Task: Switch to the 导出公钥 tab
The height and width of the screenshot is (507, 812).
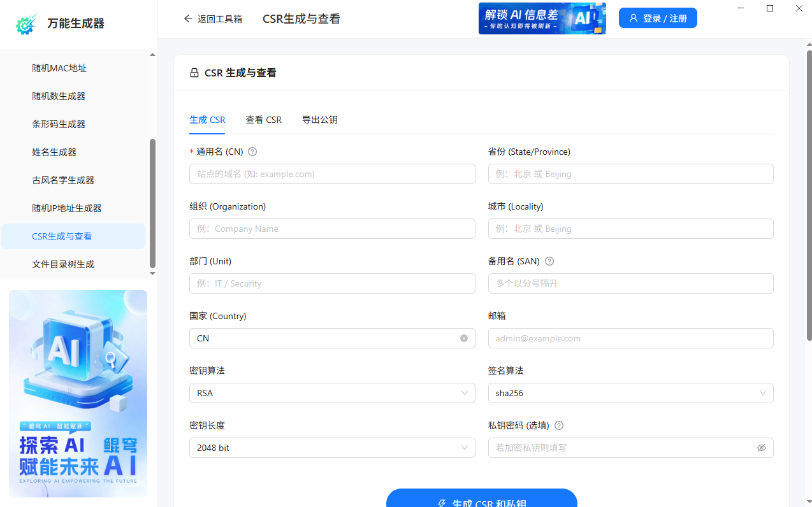Action: tap(319, 120)
